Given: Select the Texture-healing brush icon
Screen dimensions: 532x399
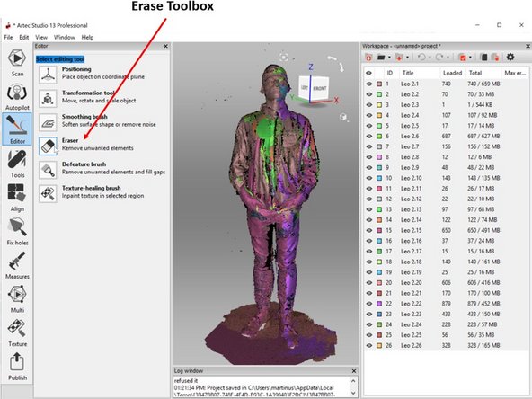Looking at the screenshot, I should click(x=48, y=193).
